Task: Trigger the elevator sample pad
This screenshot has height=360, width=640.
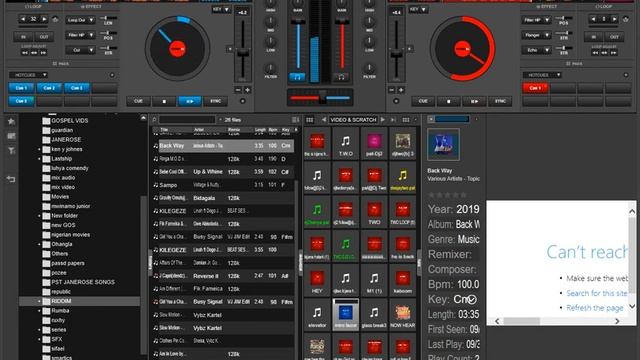Action: (317, 315)
